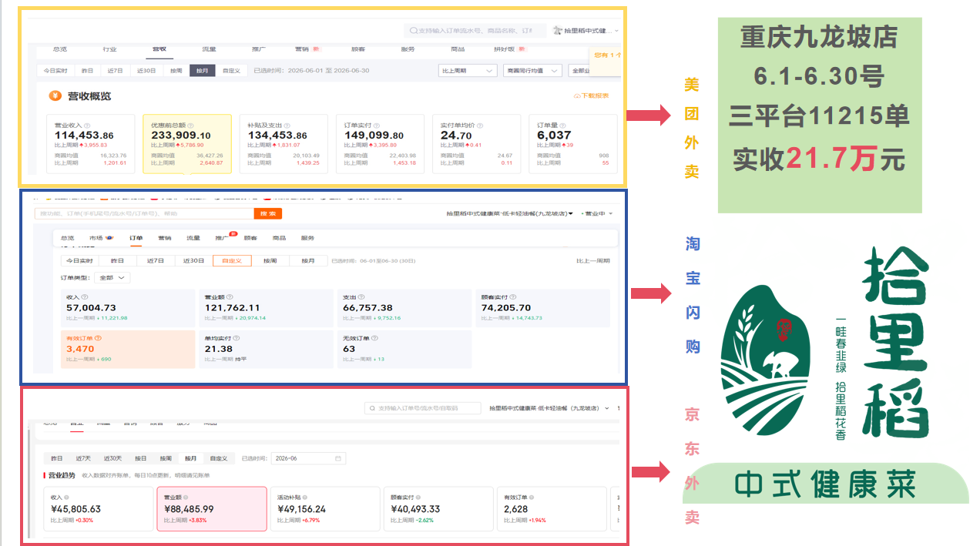Click the help icon beside 营业额 in Taobao panel

(230, 296)
